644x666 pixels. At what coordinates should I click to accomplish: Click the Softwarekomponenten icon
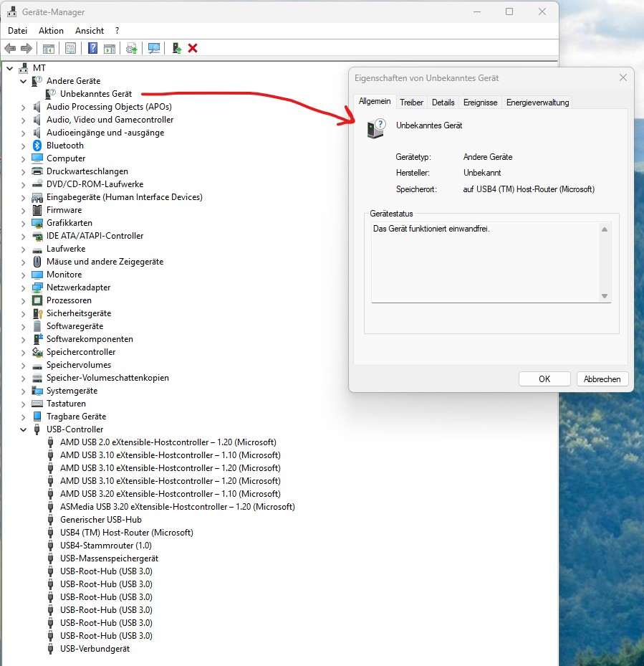[x=38, y=339]
